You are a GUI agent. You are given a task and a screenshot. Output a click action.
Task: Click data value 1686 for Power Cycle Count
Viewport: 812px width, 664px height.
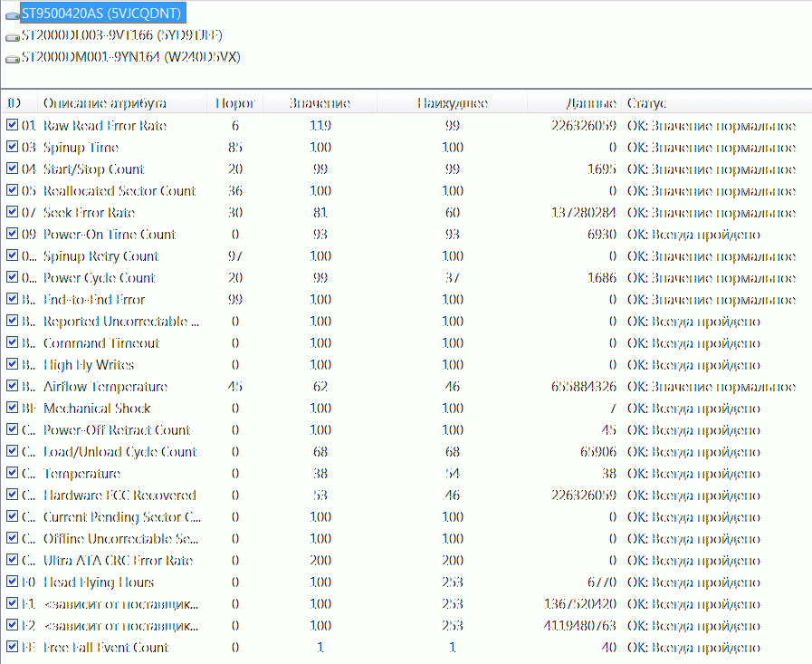click(x=602, y=278)
